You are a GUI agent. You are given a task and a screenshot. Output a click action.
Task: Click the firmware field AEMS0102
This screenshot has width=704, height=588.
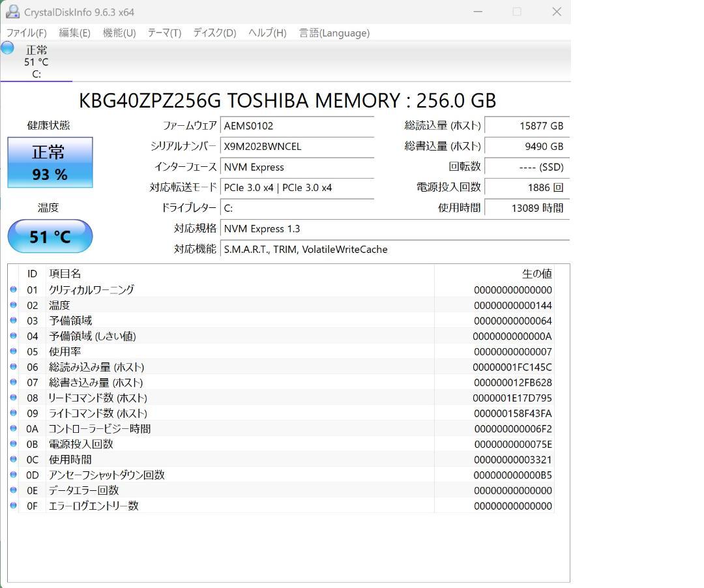[297, 126]
